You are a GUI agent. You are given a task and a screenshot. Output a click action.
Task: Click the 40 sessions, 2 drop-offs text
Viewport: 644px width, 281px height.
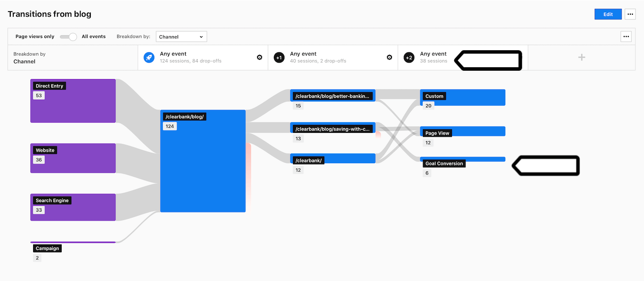click(318, 61)
